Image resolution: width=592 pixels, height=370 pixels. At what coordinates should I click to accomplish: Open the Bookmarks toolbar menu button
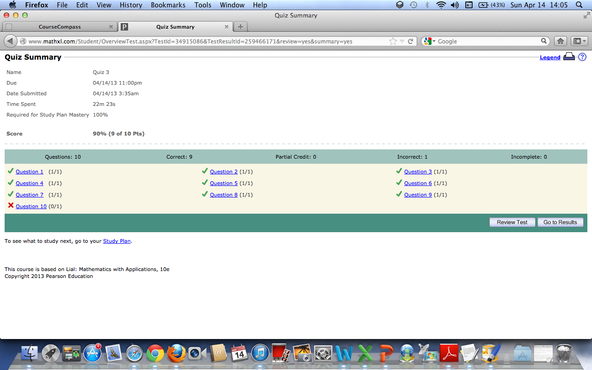pyautogui.click(x=579, y=41)
